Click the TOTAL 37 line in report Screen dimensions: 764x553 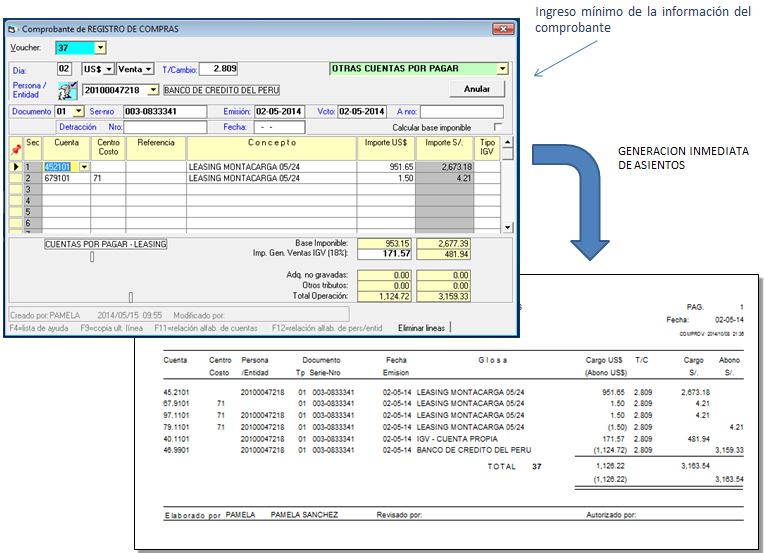tap(515, 467)
